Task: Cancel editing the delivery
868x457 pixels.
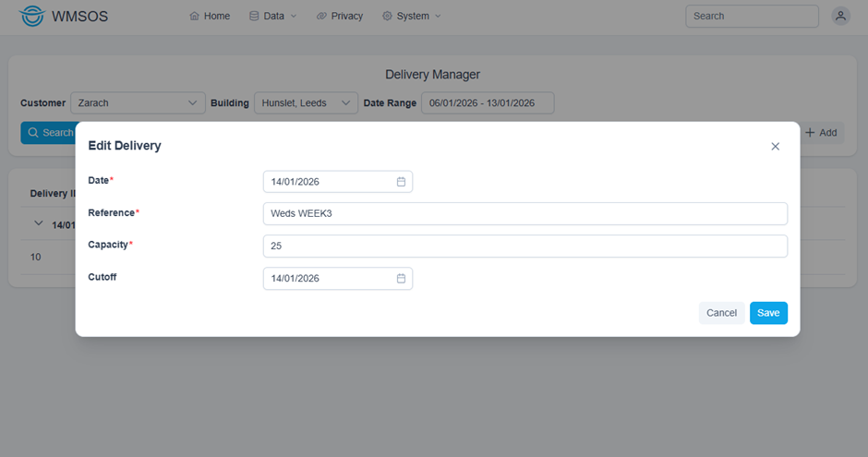Action: [721, 313]
